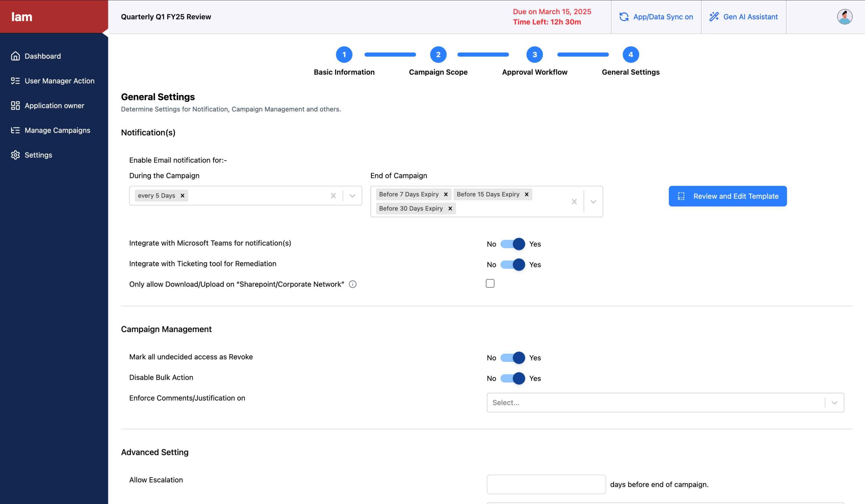Image resolution: width=865 pixels, height=504 pixels.
Task: Click the info icon beside Sharepoint option
Action: tap(352, 284)
